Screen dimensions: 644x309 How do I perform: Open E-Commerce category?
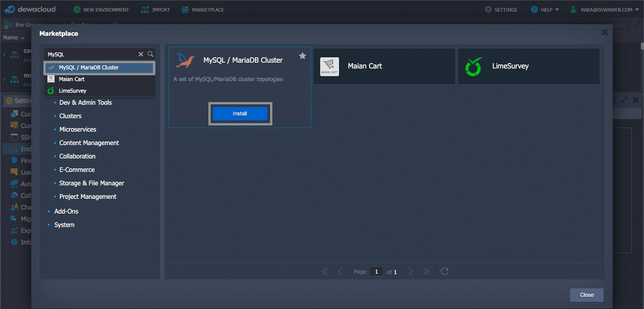click(x=77, y=170)
